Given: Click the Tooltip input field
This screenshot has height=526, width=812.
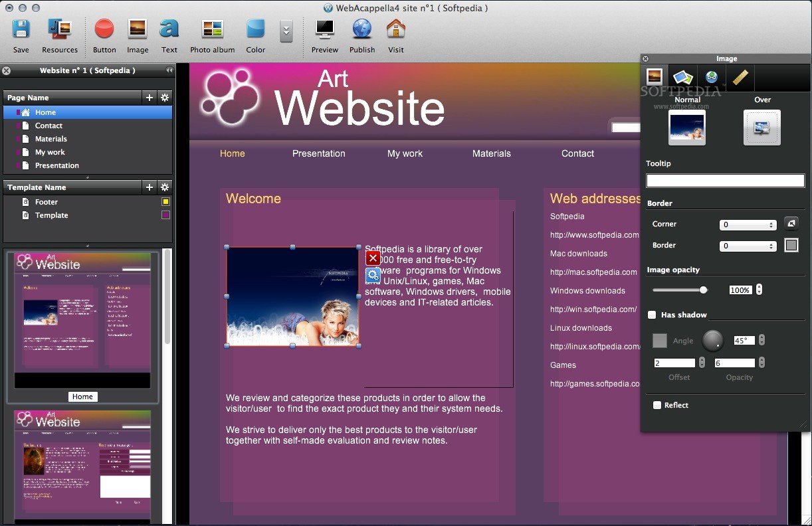Looking at the screenshot, I should click(x=726, y=181).
